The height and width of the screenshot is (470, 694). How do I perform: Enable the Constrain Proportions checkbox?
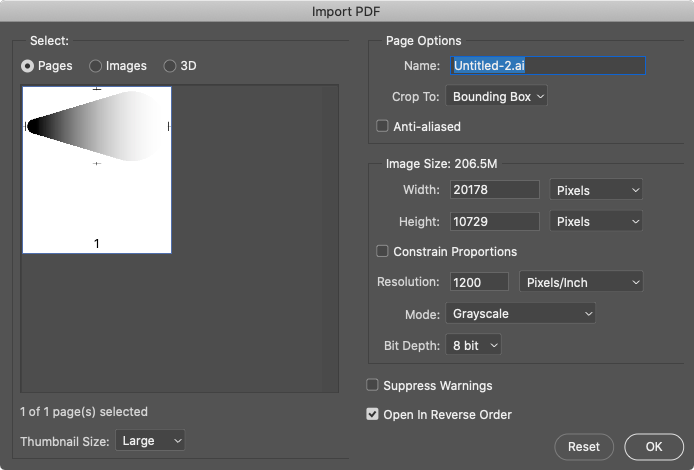(x=382, y=251)
